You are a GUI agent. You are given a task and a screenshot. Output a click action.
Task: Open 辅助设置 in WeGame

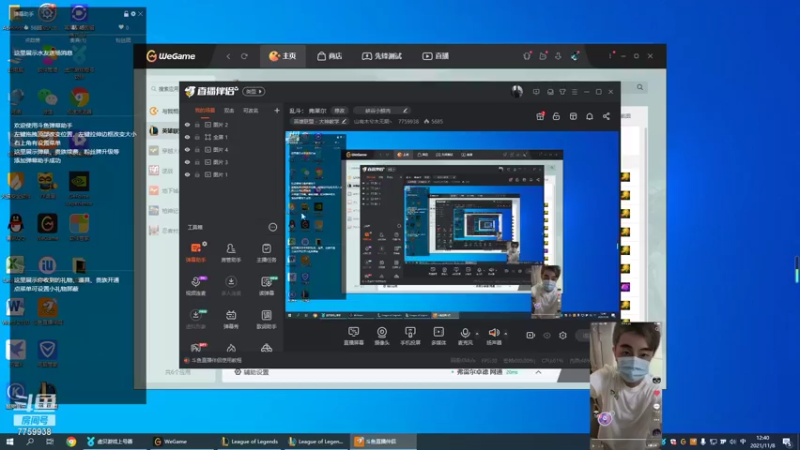251,372
